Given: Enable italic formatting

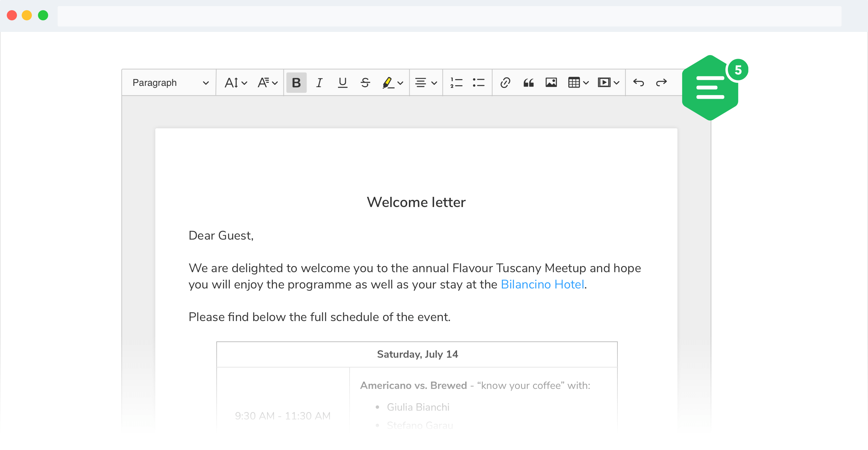Looking at the screenshot, I should 319,82.
